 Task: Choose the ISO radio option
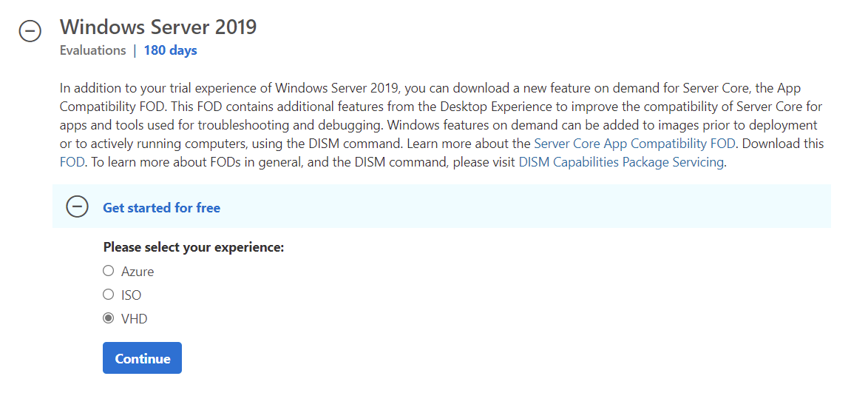[x=109, y=295]
